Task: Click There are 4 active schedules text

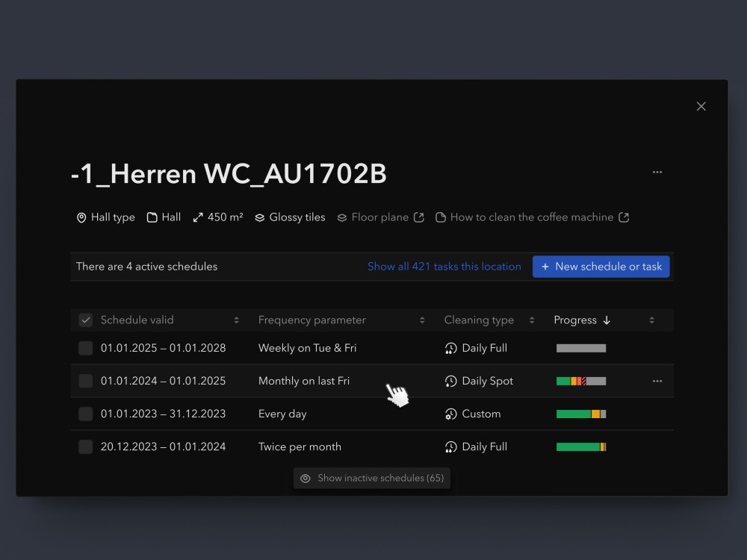Action: point(146,267)
